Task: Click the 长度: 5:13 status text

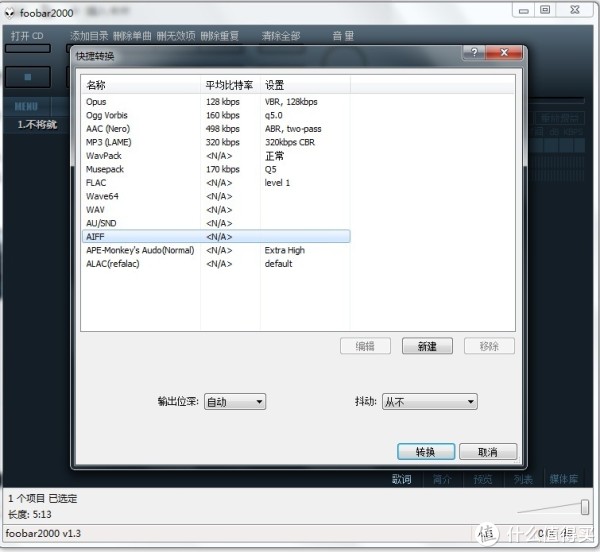Action: tap(29, 515)
